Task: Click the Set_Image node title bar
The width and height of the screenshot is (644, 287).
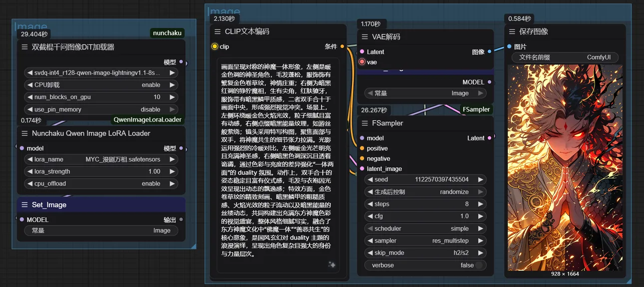Action: click(x=101, y=205)
